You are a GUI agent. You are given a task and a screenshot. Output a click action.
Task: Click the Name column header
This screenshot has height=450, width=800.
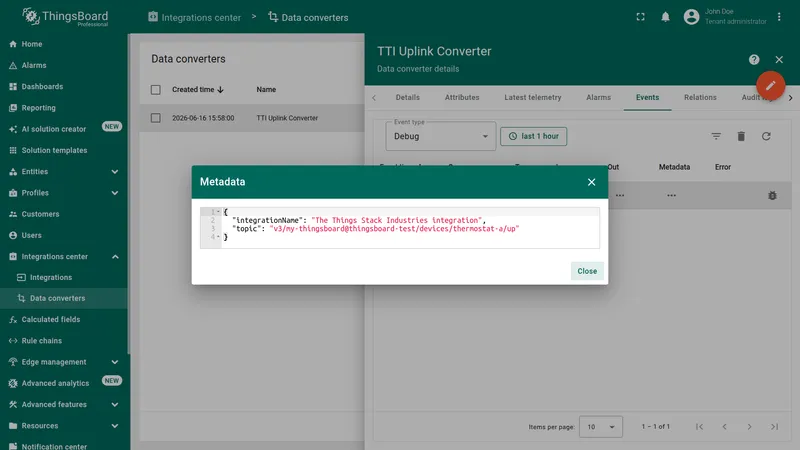266,89
